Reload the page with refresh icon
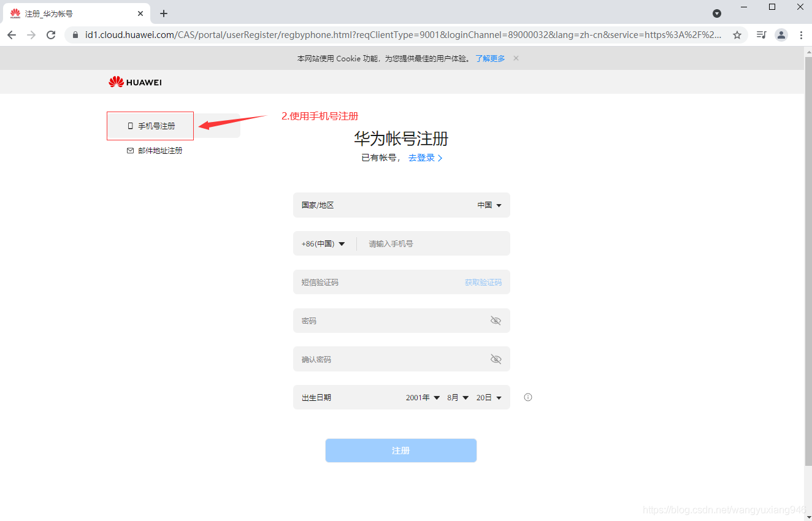This screenshot has width=812, height=521. 51,35
